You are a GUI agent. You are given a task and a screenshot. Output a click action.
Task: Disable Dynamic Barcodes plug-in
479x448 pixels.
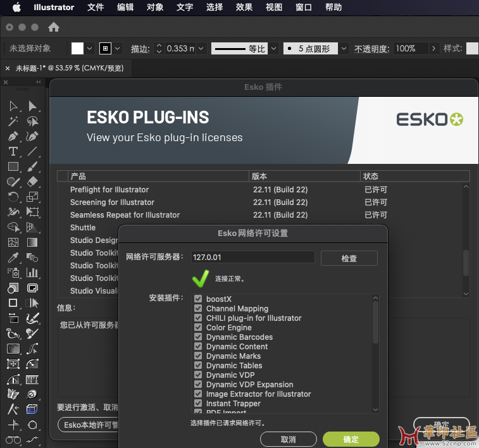(x=198, y=337)
